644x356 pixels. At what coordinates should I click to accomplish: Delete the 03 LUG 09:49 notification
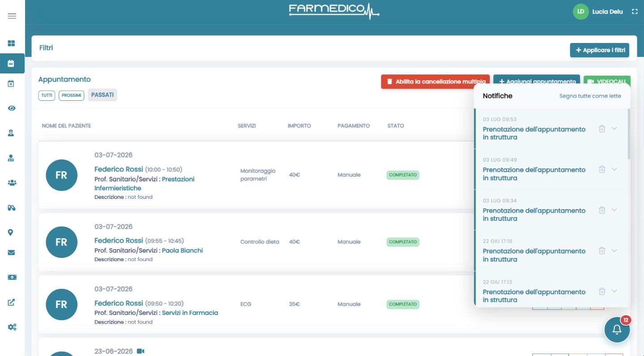click(602, 169)
